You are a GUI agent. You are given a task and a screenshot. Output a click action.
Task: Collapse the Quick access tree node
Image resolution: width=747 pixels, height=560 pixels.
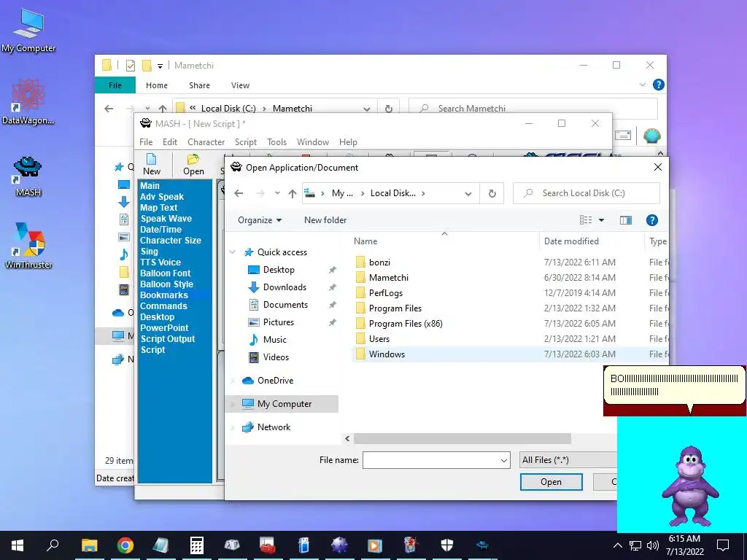pos(233,252)
